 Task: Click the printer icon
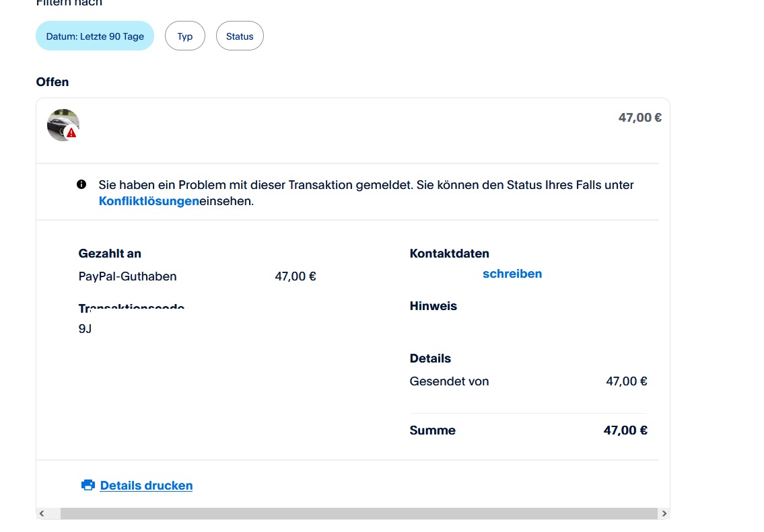(x=88, y=485)
